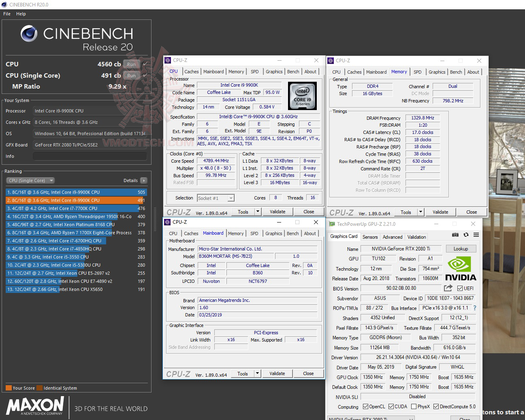Open the CPU (Single Core) ranking dropdown

[30, 180]
